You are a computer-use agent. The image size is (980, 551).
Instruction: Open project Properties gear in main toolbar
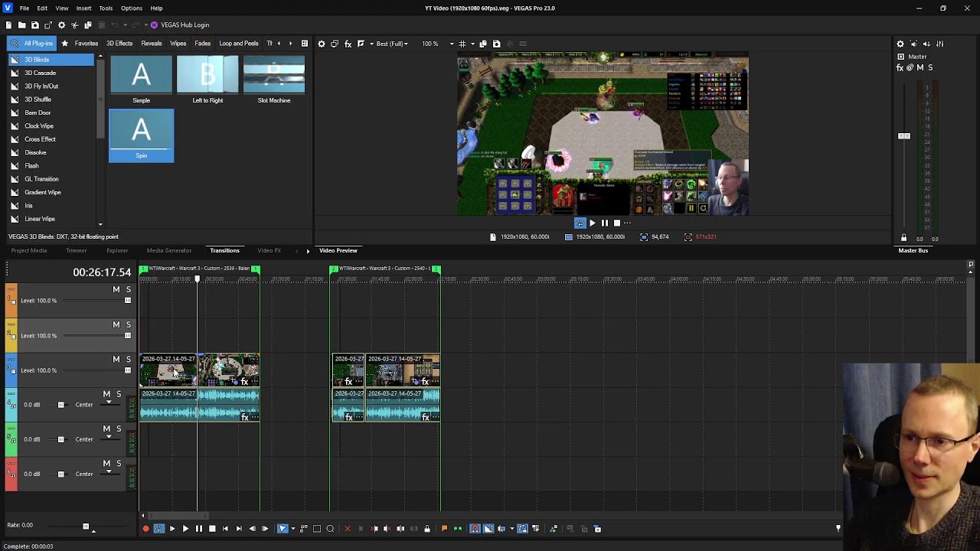click(x=61, y=25)
